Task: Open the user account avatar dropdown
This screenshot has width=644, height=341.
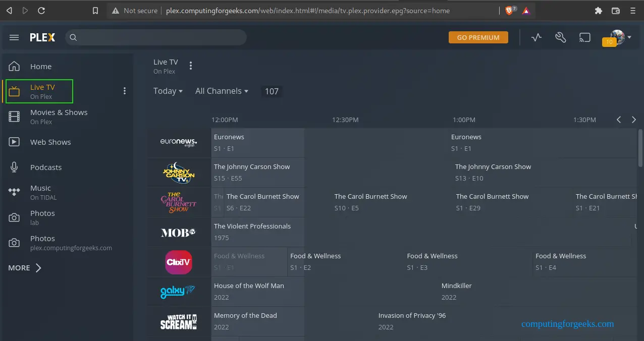Action: [619, 37]
